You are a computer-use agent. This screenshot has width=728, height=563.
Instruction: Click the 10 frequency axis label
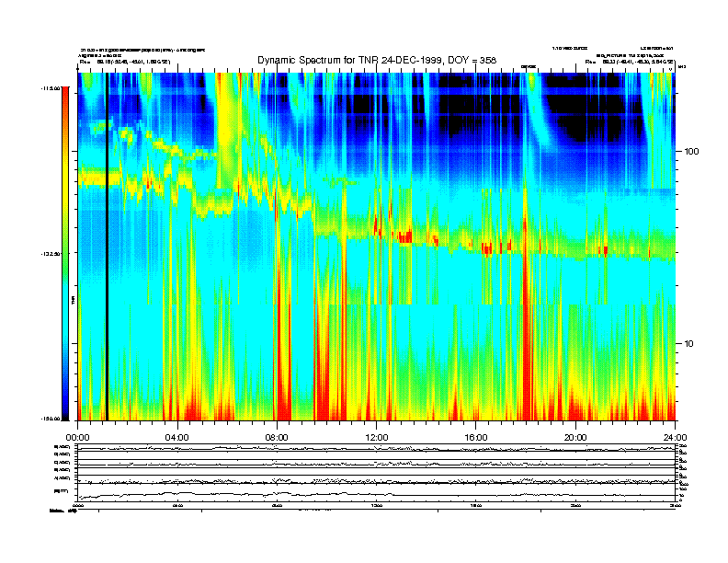pyautogui.click(x=689, y=344)
